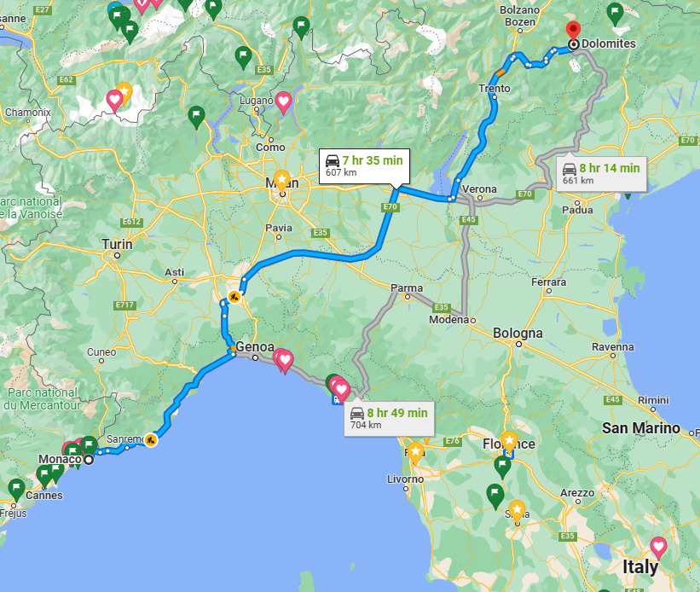Click the yellow star pin on Milan
700x592 pixels.
pyautogui.click(x=281, y=180)
